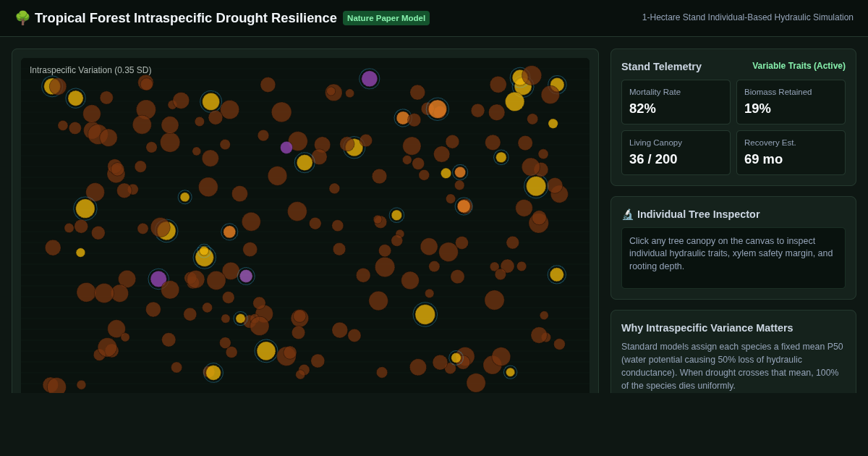Click the tree emoji icon in the title
This screenshot has height=456, width=868.
(x=22, y=18)
